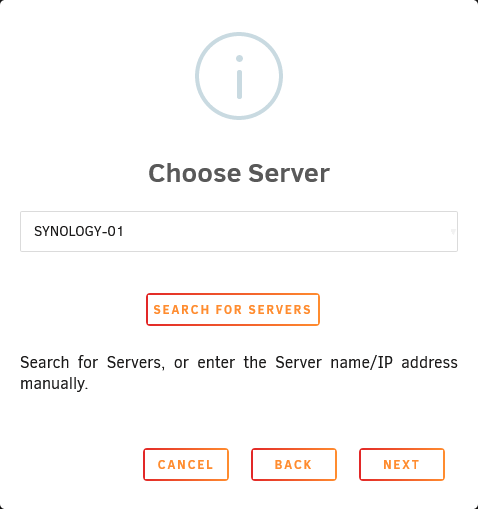Click the orange-outlined server search button
The width and height of the screenshot is (478, 509).
pyautogui.click(x=233, y=309)
